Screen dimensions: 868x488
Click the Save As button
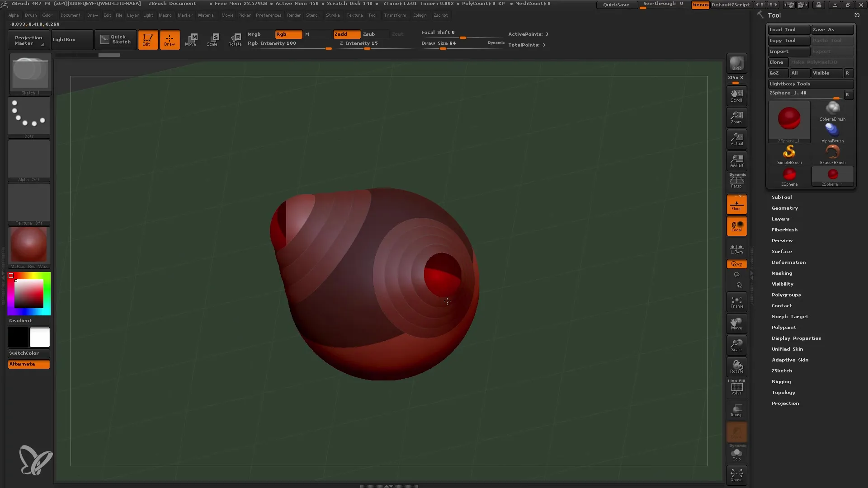[831, 29]
